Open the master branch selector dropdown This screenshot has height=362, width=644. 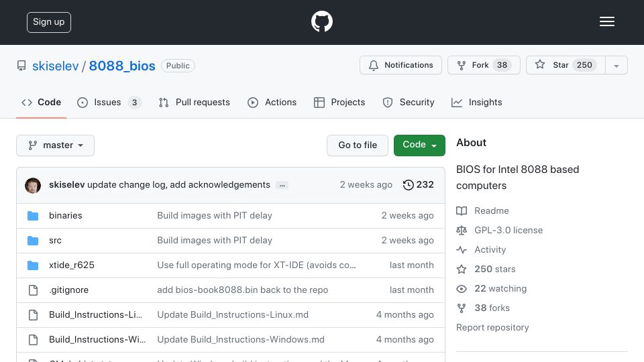[x=56, y=145]
